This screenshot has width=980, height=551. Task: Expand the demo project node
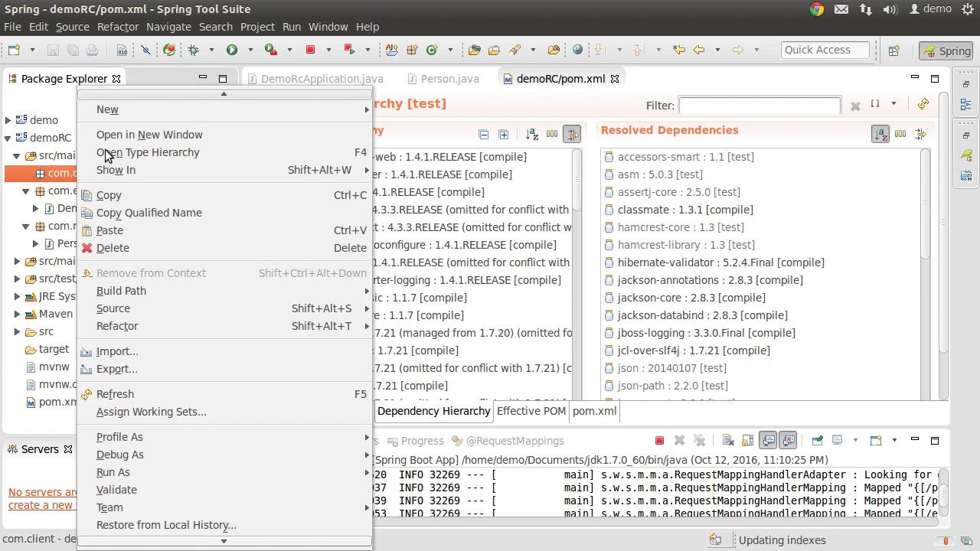pyautogui.click(x=8, y=120)
